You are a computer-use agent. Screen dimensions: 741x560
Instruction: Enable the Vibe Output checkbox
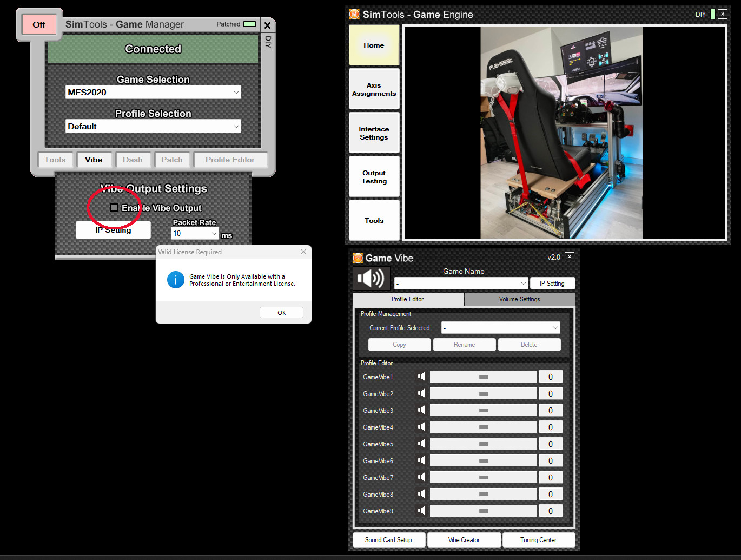(114, 208)
